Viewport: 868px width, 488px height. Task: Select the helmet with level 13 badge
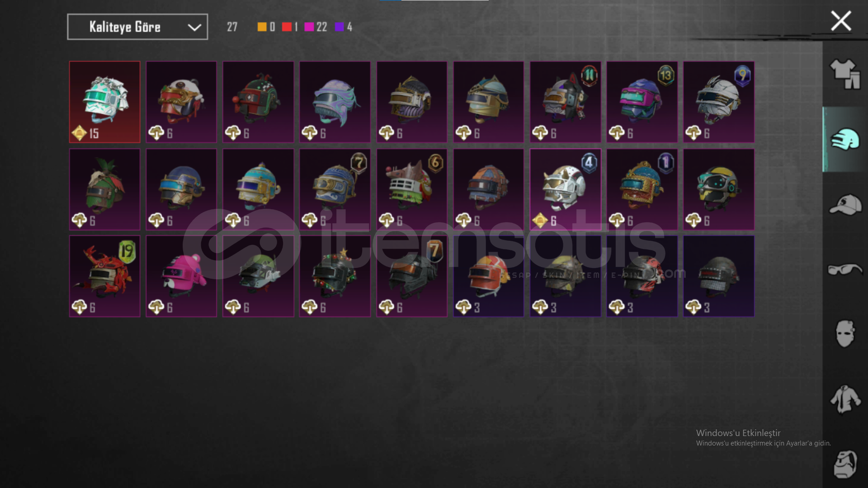[x=642, y=102]
